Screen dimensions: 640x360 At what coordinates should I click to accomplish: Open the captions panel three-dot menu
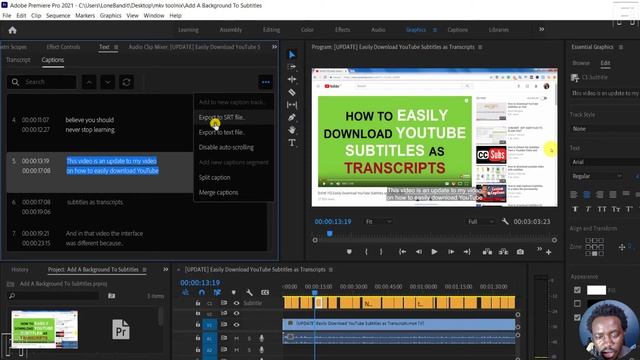tap(266, 82)
